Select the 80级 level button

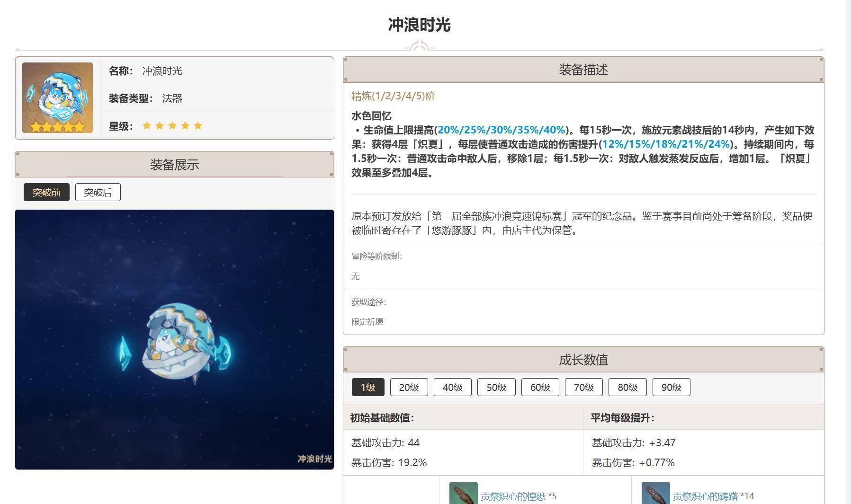(627, 387)
